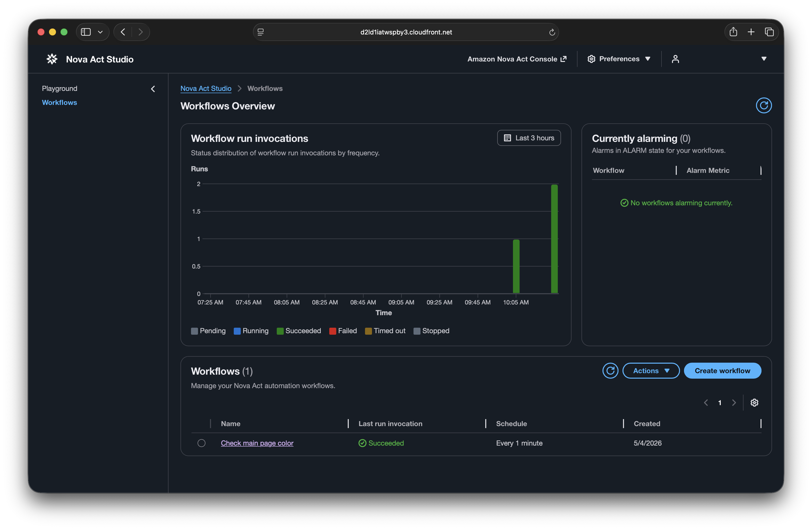The width and height of the screenshot is (812, 530).
Task: Click the Safari address bar
Action: (x=406, y=32)
